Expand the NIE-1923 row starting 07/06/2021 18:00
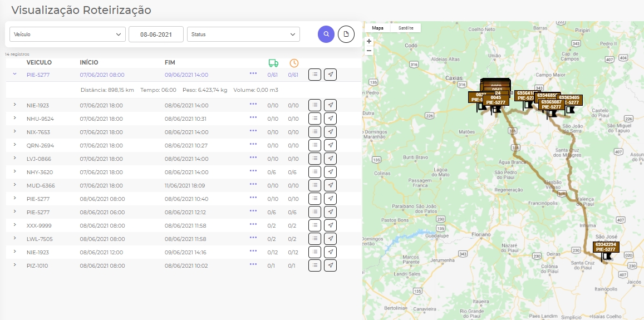Image resolution: width=644 pixels, height=320 pixels. 15,104
